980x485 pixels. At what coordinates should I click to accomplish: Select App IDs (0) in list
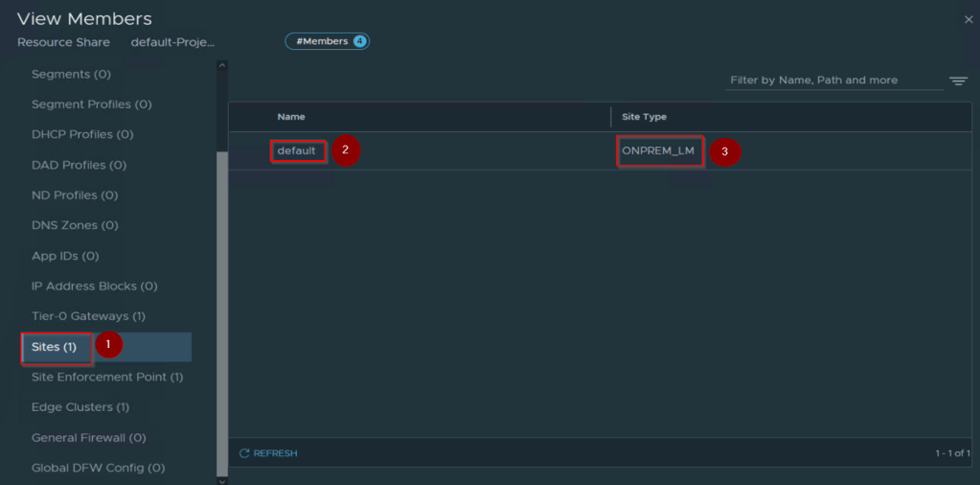[x=65, y=256]
